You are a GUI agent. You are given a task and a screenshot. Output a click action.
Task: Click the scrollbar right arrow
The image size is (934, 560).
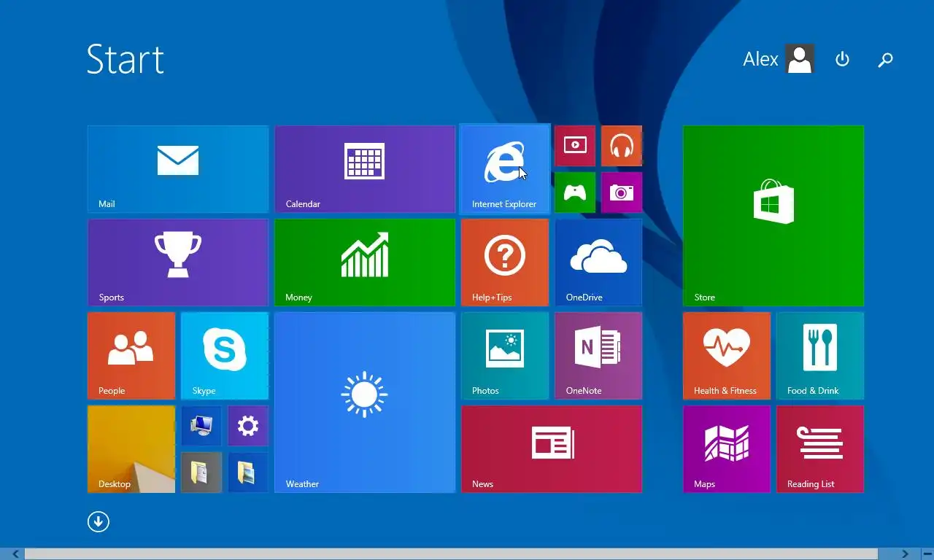click(x=905, y=554)
